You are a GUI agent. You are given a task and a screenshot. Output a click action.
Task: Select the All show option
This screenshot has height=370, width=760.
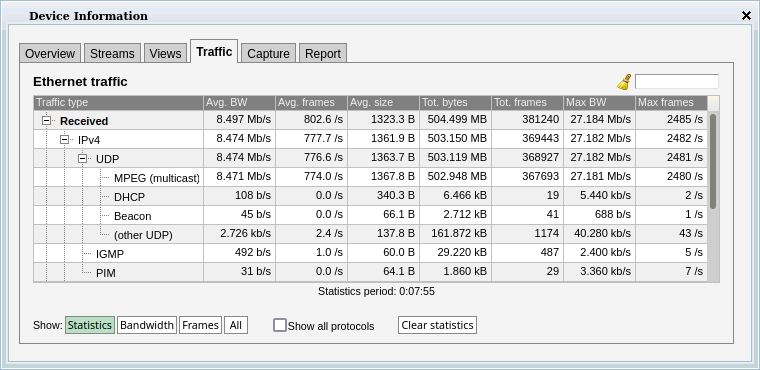[236, 325]
